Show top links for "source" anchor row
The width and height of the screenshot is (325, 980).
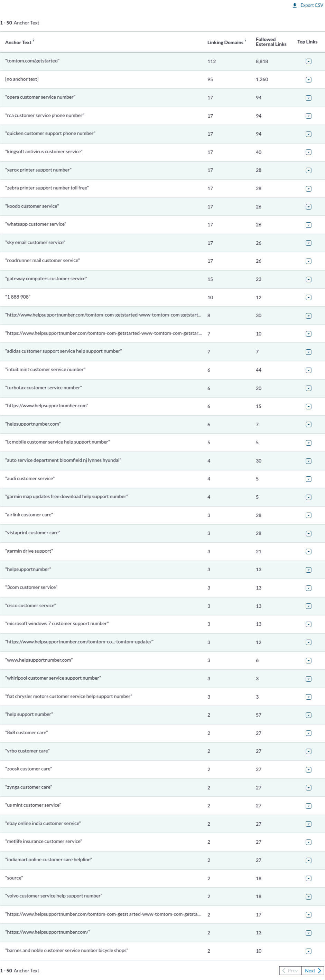tap(309, 879)
